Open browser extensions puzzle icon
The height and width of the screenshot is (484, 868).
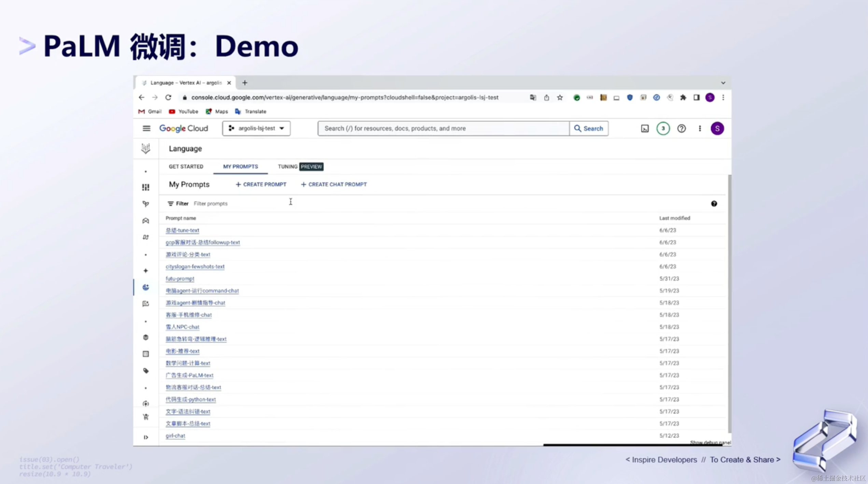pyautogui.click(x=683, y=98)
